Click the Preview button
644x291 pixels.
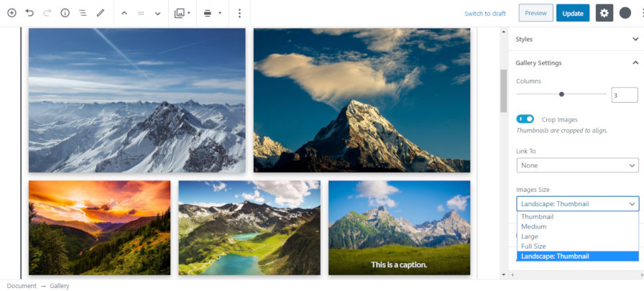tap(536, 13)
